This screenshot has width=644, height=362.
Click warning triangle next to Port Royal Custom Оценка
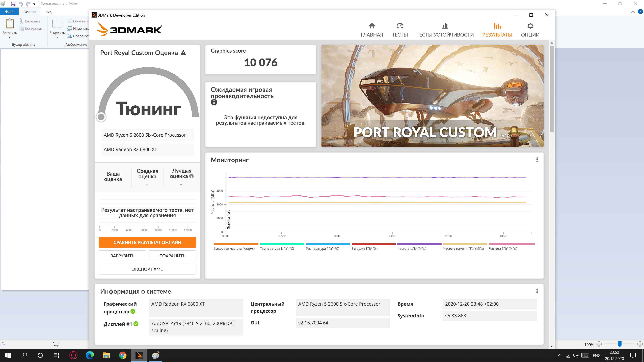(x=183, y=53)
